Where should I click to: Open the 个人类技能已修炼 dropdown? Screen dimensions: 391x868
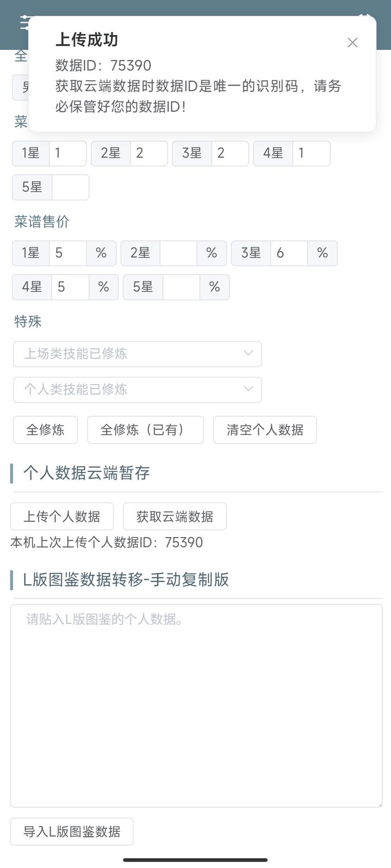137,390
